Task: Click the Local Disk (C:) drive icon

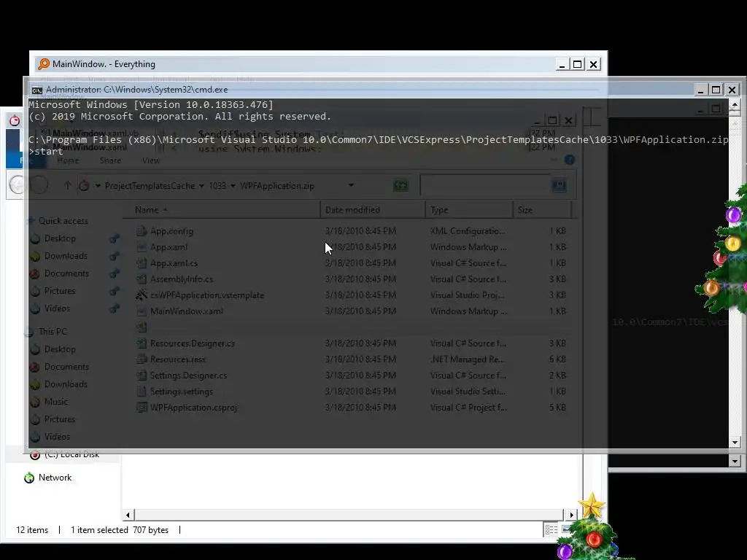Action: (35, 455)
